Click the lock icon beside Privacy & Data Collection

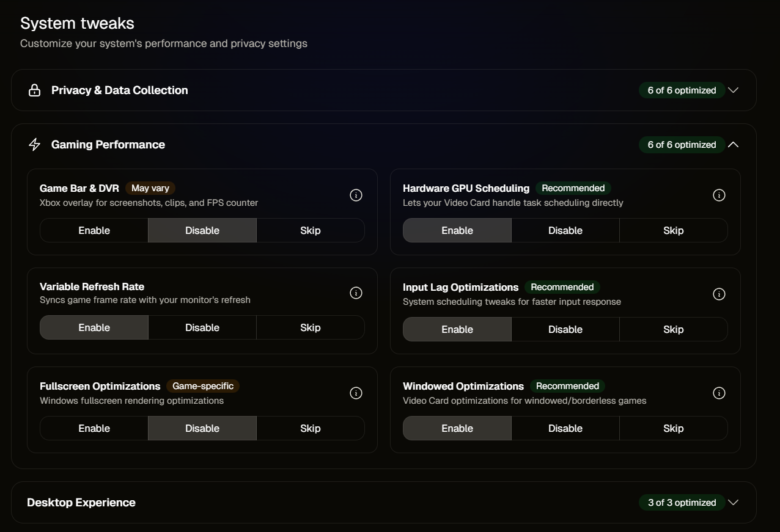click(x=34, y=90)
